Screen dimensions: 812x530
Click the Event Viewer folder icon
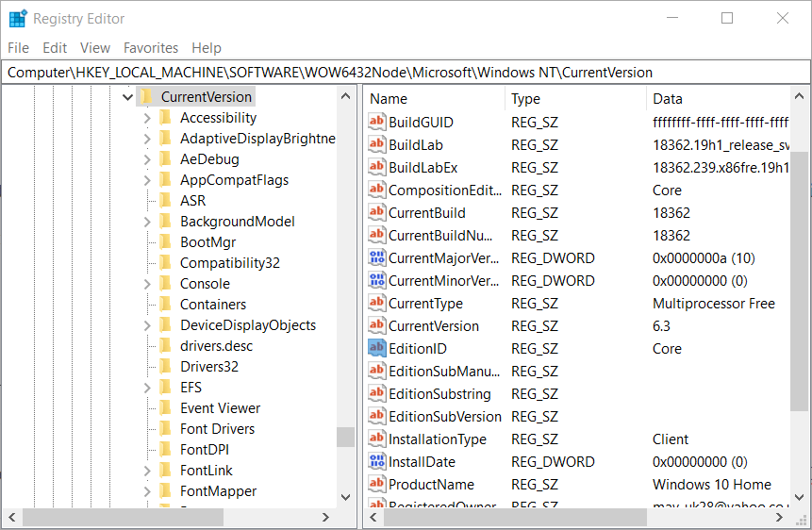(166, 407)
